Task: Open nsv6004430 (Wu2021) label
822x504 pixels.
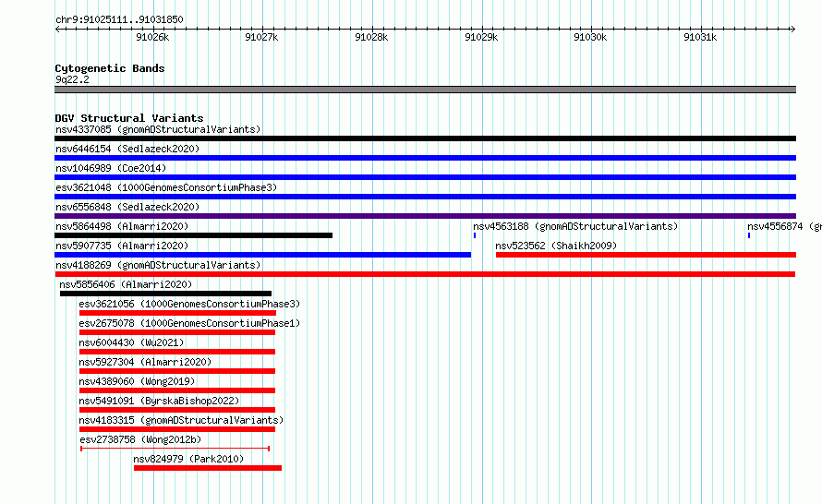Action: click(131, 342)
